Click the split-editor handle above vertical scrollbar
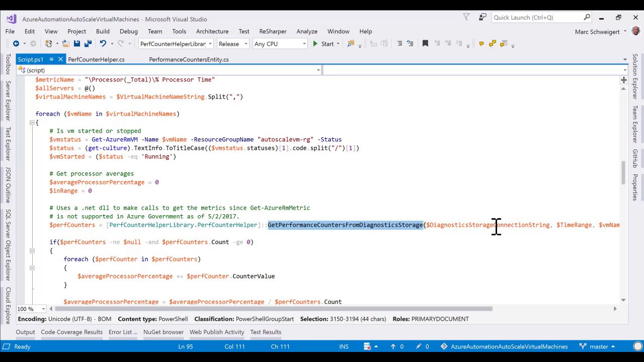The image size is (644, 362). [x=623, y=79]
